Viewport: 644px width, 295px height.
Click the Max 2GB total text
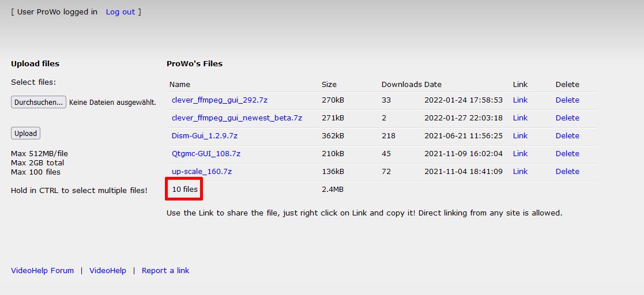point(37,162)
